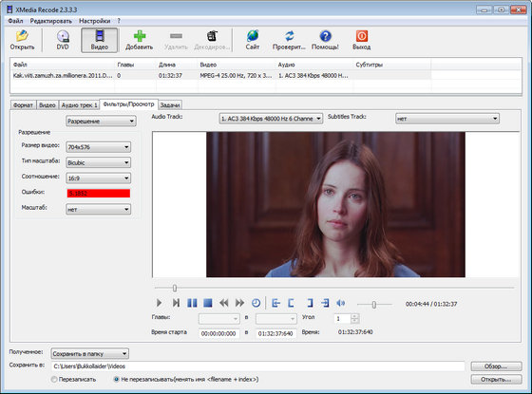The image size is (532, 394).
Task: Jump to the end marker icon
Action: tap(325, 303)
